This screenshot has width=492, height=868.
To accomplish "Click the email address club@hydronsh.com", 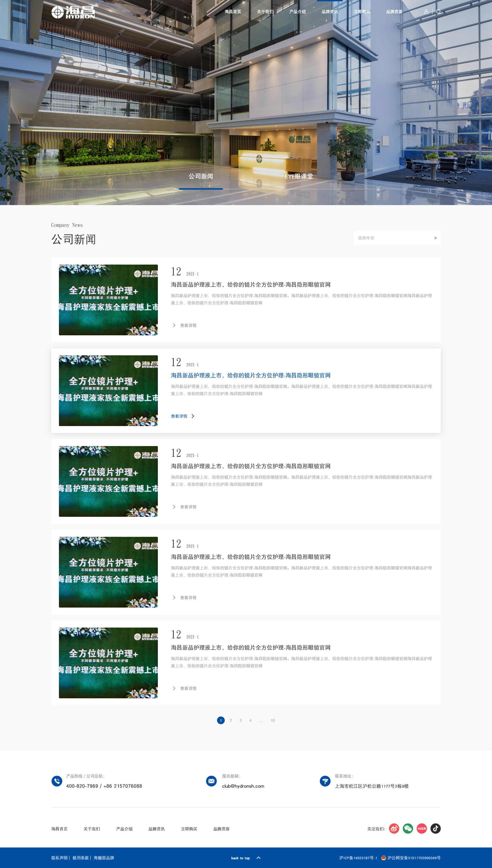I will point(243,786).
